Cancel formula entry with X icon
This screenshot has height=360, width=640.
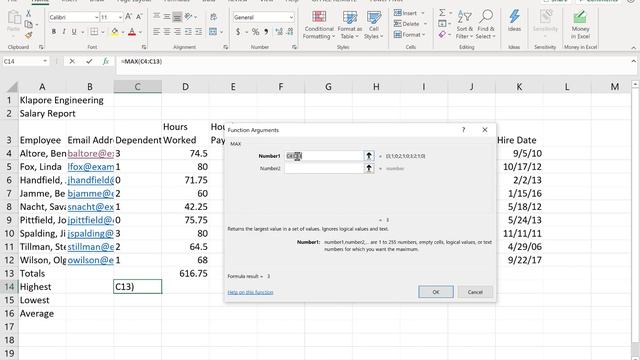72,61
